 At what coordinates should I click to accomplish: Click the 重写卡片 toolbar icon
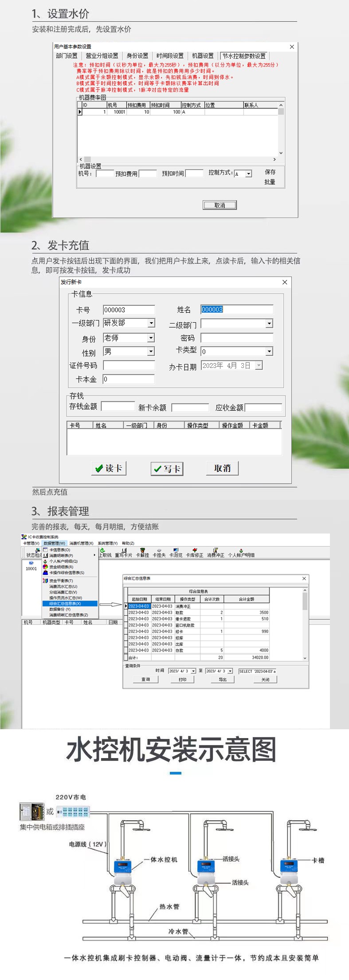click(x=123, y=553)
